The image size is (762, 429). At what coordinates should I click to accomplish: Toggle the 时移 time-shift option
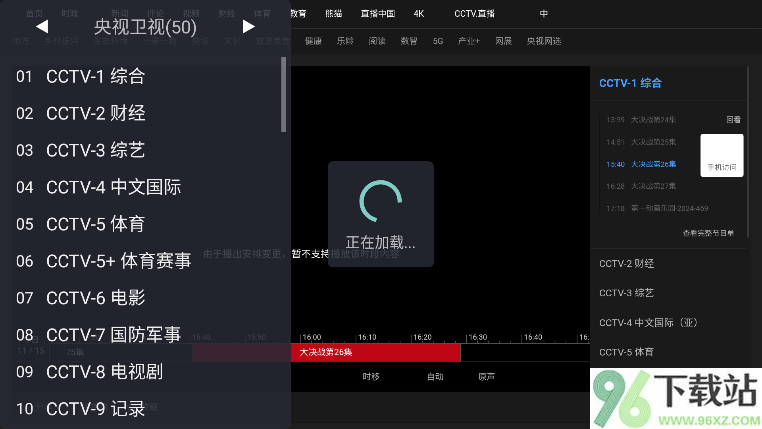[371, 377]
